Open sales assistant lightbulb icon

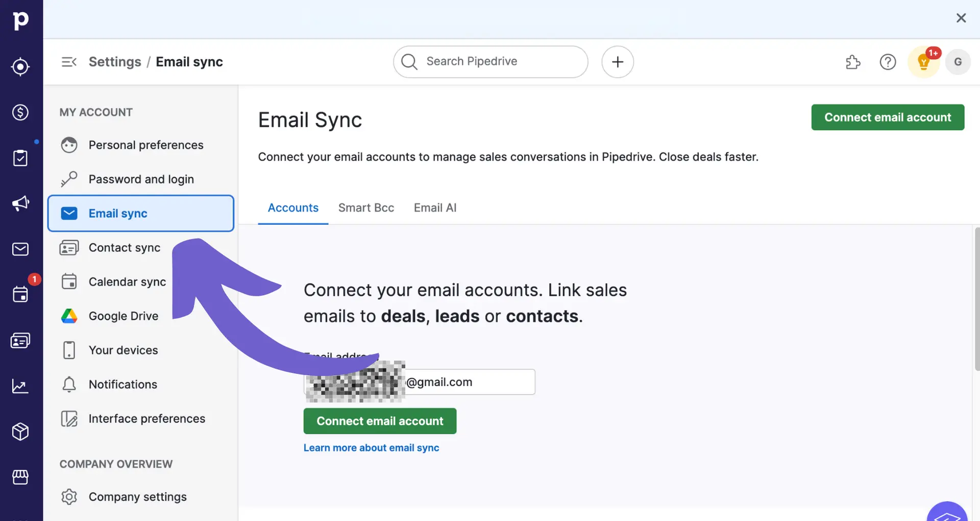(923, 62)
